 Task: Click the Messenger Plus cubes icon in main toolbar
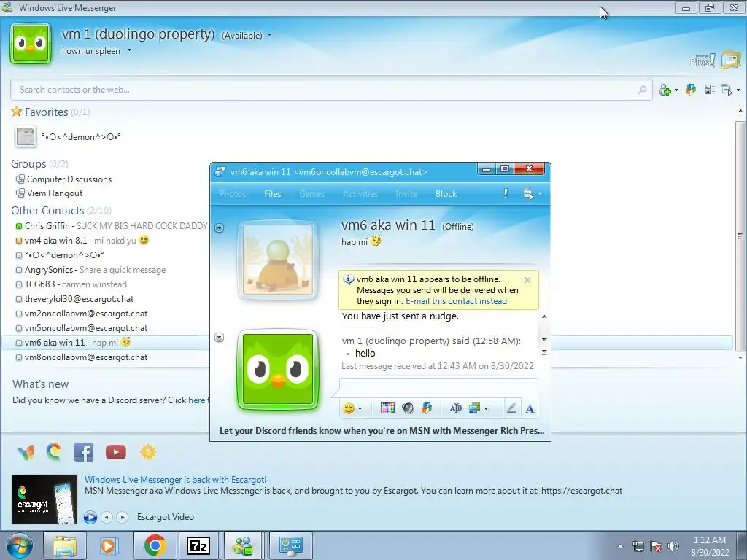691,89
